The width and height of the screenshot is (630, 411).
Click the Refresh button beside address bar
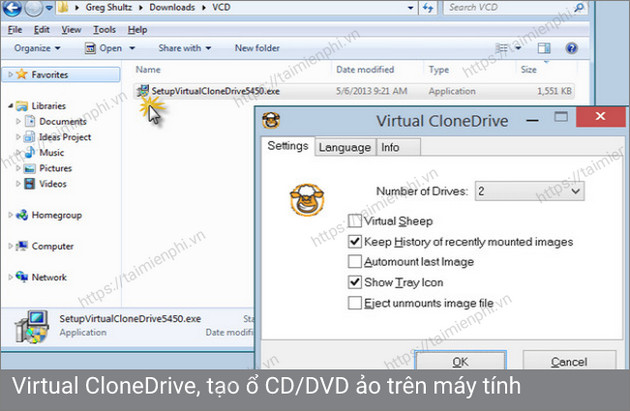pos(428,8)
